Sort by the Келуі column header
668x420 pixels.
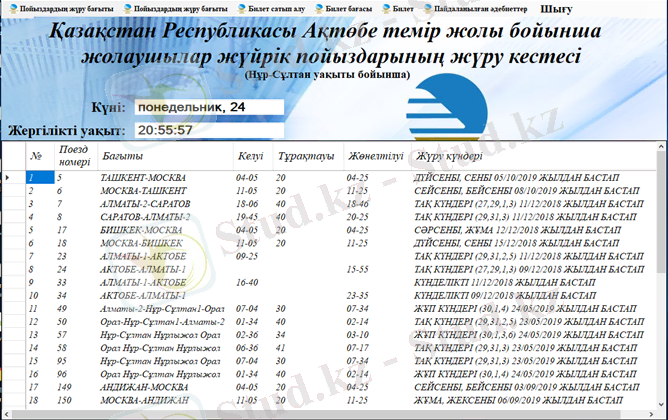(x=253, y=156)
